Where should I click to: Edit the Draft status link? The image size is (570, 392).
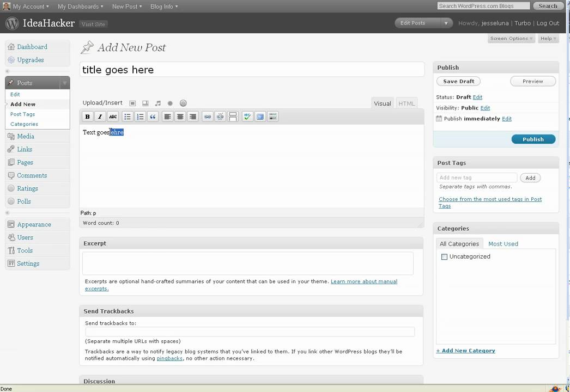coord(477,97)
